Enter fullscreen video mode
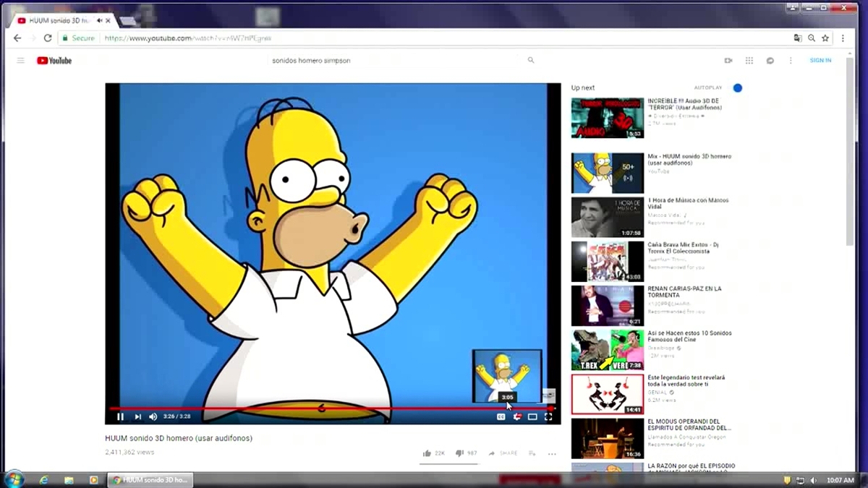This screenshot has width=868, height=488. click(x=548, y=416)
